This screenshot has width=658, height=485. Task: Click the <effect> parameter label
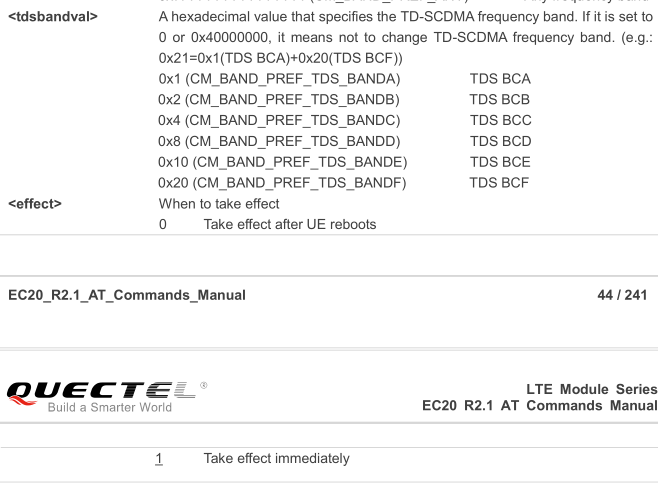click(35, 204)
